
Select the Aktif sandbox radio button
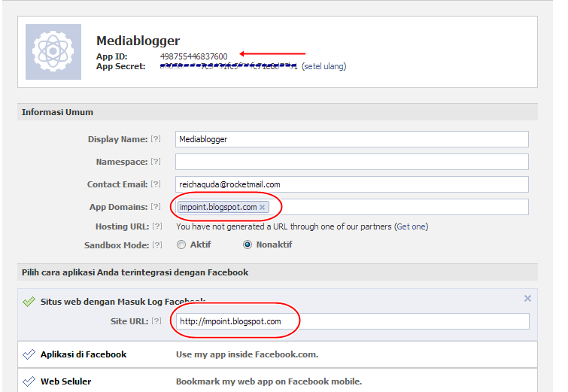click(x=181, y=245)
